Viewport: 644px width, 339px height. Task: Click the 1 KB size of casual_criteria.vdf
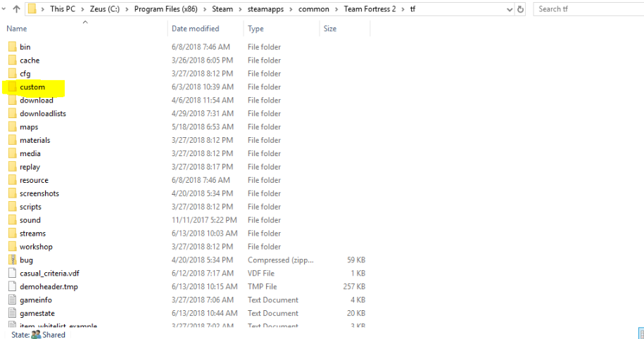tap(358, 274)
